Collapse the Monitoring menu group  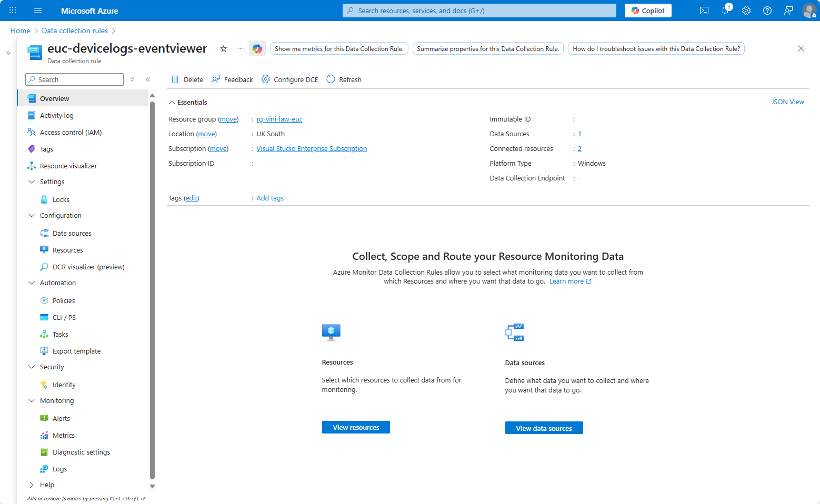click(32, 401)
